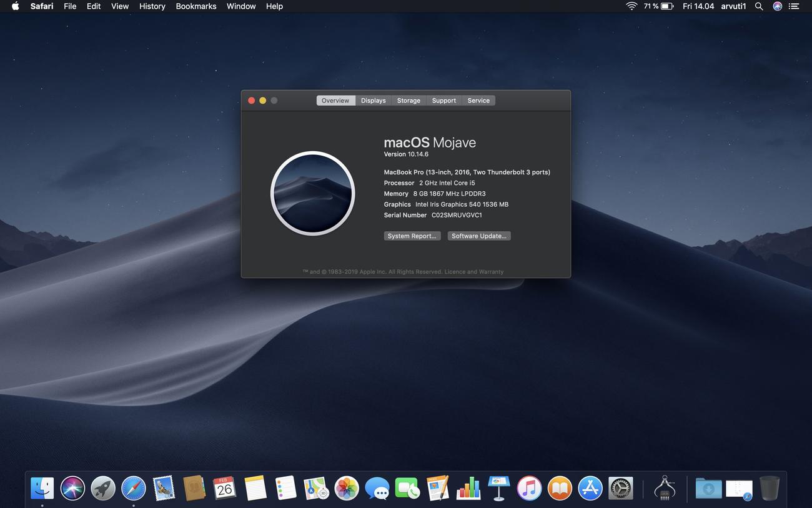Open System Information chip icon in Dock
The width and height of the screenshot is (812, 508).
(x=665, y=488)
